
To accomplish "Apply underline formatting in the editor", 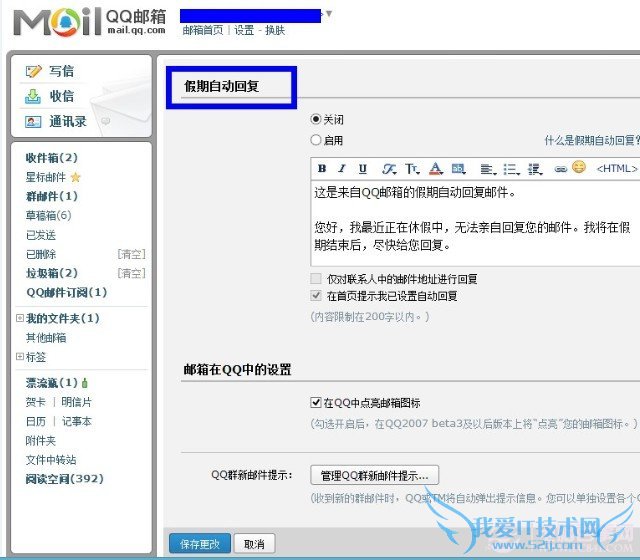I will click(362, 168).
